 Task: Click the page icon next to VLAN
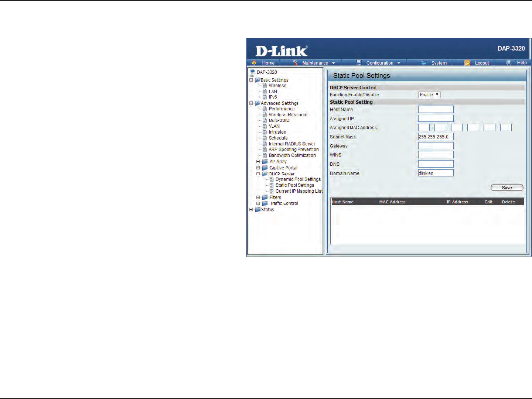[265, 126]
